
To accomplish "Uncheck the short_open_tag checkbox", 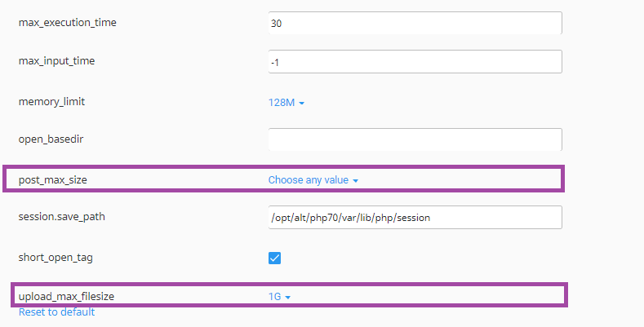I will [275, 258].
